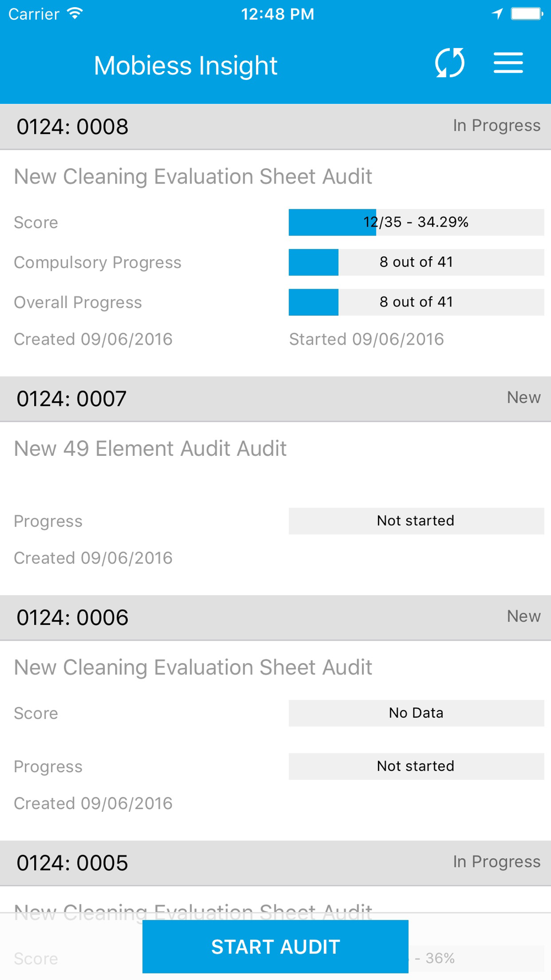This screenshot has height=980, width=551.
Task: Tap Not started bar in audit 0006
Action: [416, 766]
